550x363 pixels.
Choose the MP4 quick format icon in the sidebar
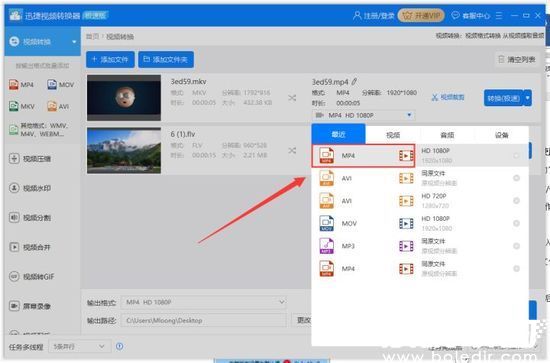click(22, 85)
